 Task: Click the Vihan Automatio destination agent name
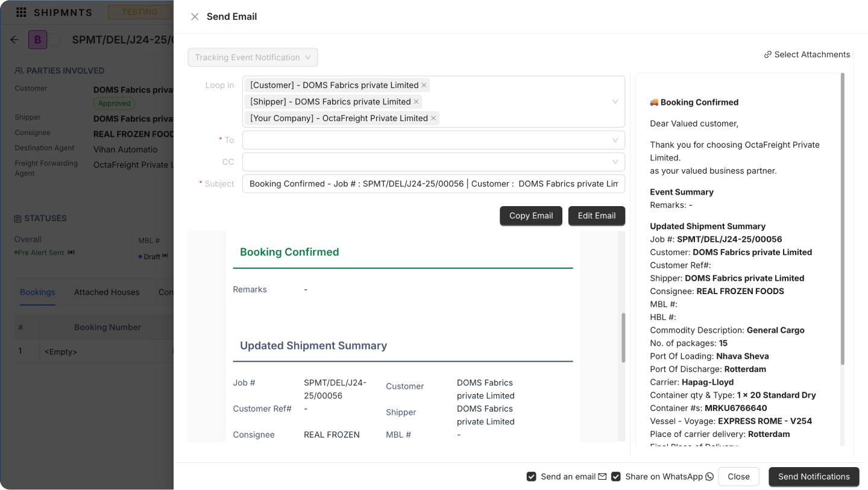[125, 149]
